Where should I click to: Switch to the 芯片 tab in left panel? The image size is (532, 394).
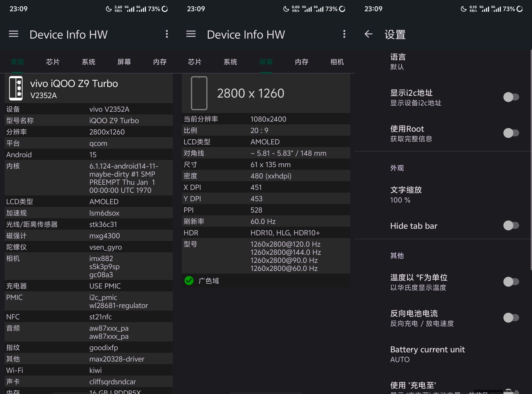tap(53, 62)
